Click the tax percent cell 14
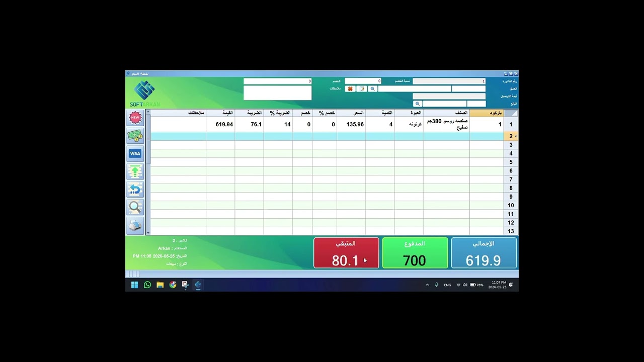The height and width of the screenshot is (362, 644). [x=278, y=124]
